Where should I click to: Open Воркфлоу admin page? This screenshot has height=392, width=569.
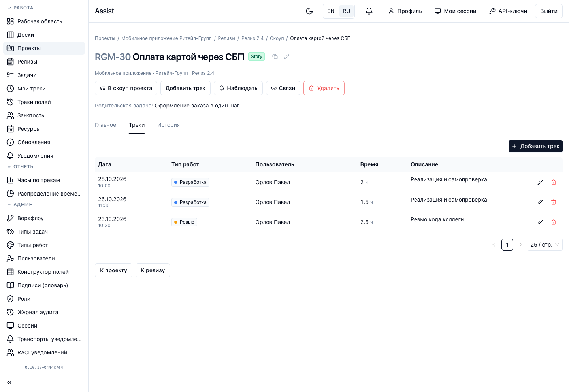44,218
